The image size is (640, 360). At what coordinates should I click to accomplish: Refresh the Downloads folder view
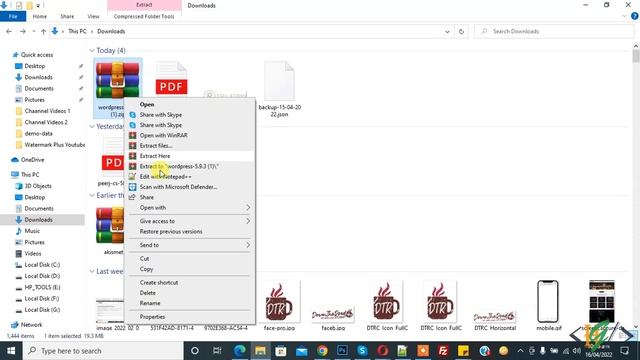461,31
